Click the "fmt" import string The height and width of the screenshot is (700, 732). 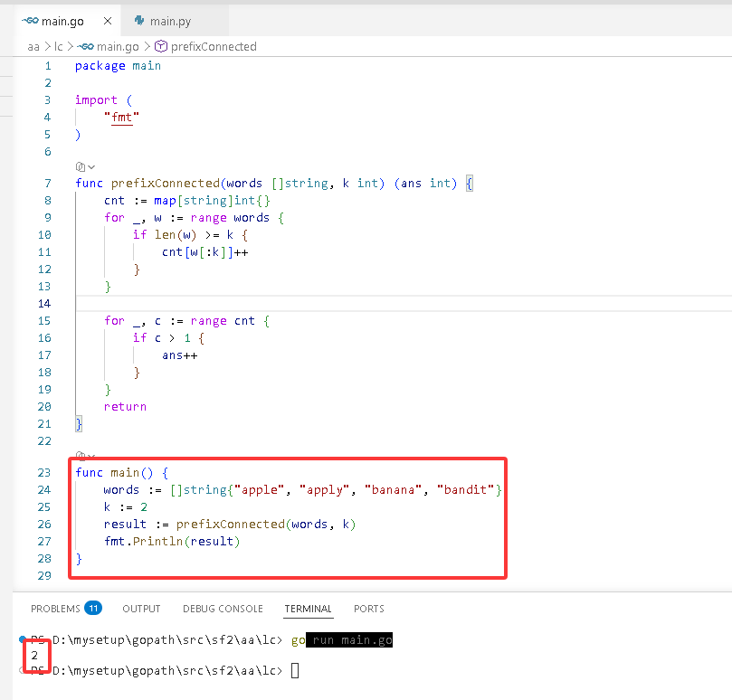tap(122, 118)
